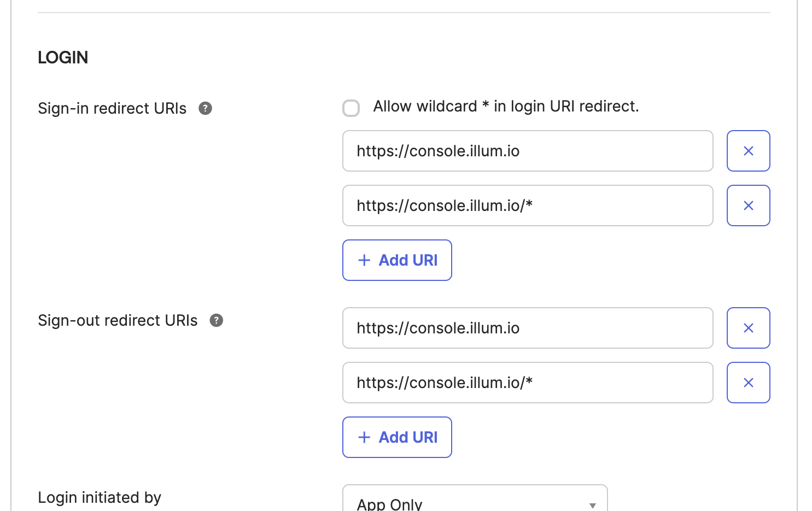Edit sign-in wildcard URI field ending /*
The width and height of the screenshot is (812, 511).
pyautogui.click(x=528, y=205)
